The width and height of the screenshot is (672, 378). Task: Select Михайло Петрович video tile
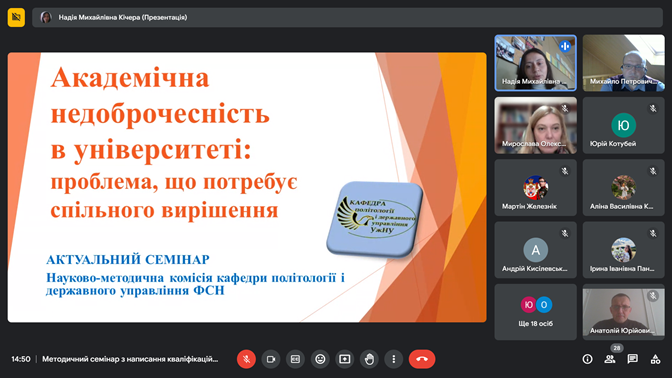point(624,63)
